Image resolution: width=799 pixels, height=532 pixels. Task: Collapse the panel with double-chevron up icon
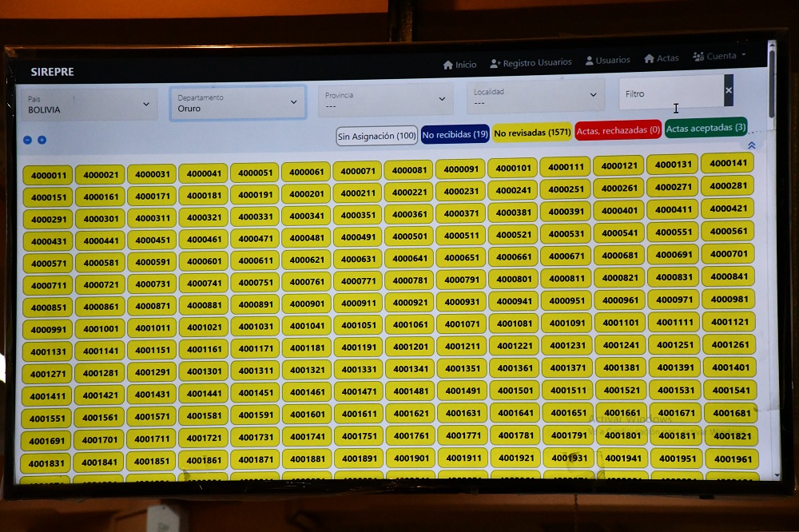point(751,145)
